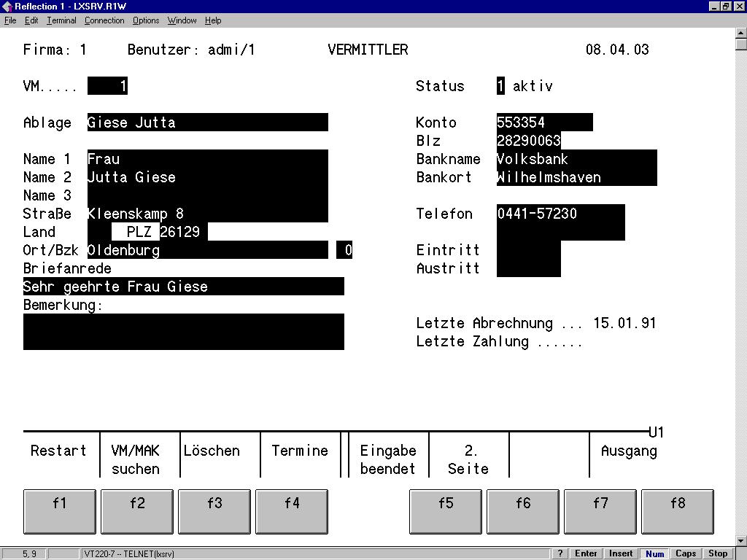Click the Bankname field showing Volksbank
The image size is (747, 560).
point(577,158)
